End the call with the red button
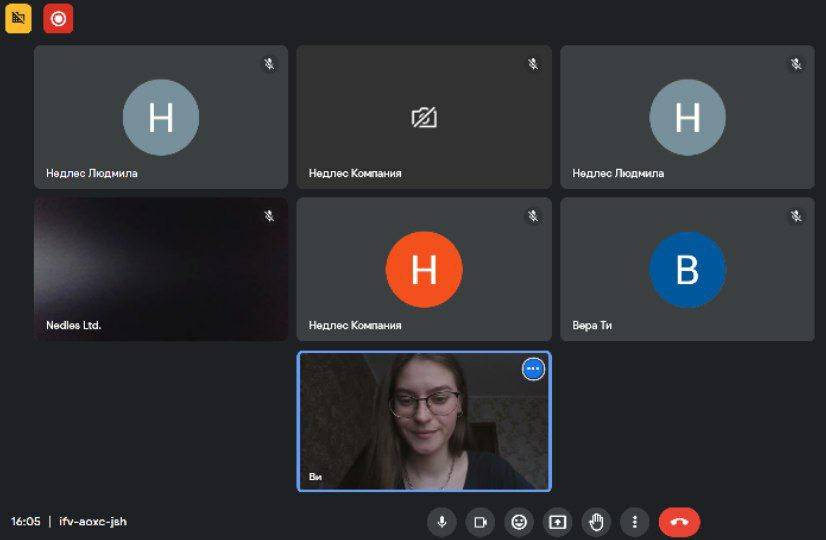 coord(679,521)
